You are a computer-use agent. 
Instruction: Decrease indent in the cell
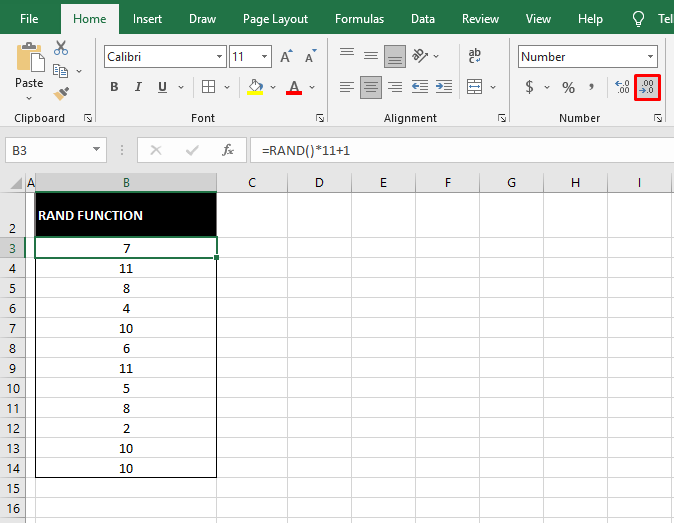420,87
